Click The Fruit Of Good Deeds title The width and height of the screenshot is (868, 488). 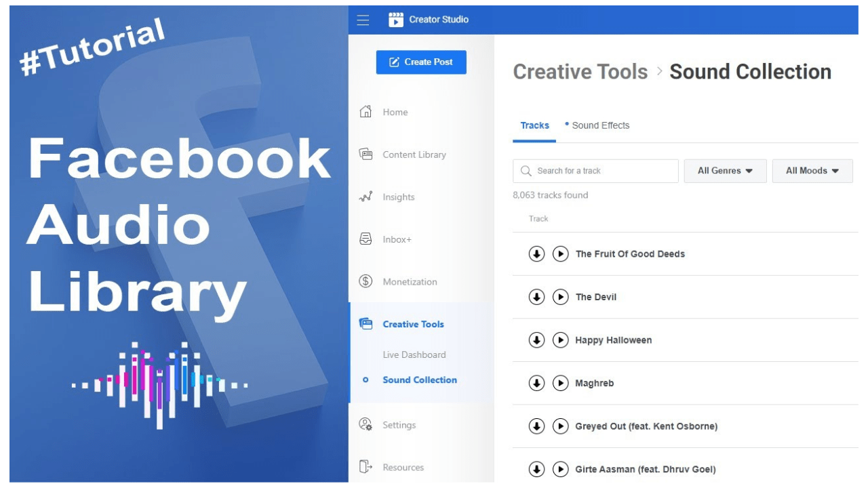pyautogui.click(x=630, y=254)
